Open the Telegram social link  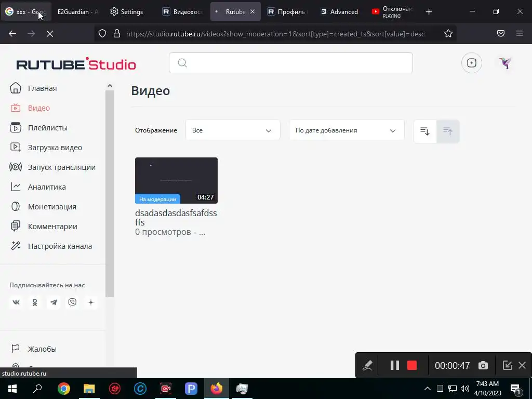[x=54, y=302]
